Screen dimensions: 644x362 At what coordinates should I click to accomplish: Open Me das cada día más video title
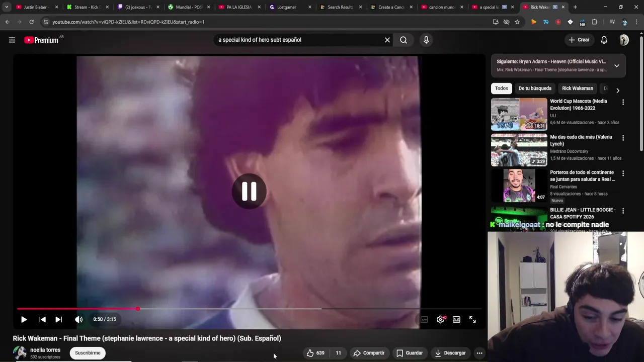pyautogui.click(x=581, y=140)
